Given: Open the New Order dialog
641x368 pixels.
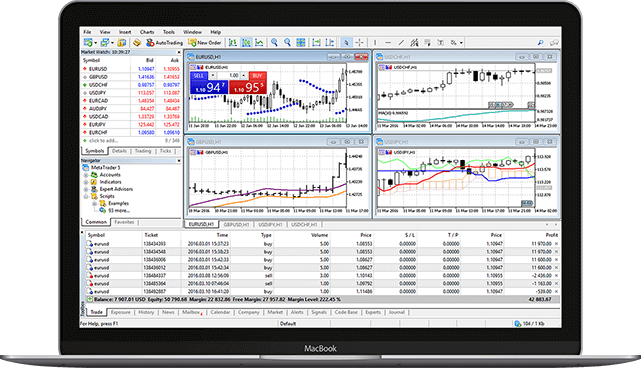Looking at the screenshot, I should pos(204,43).
